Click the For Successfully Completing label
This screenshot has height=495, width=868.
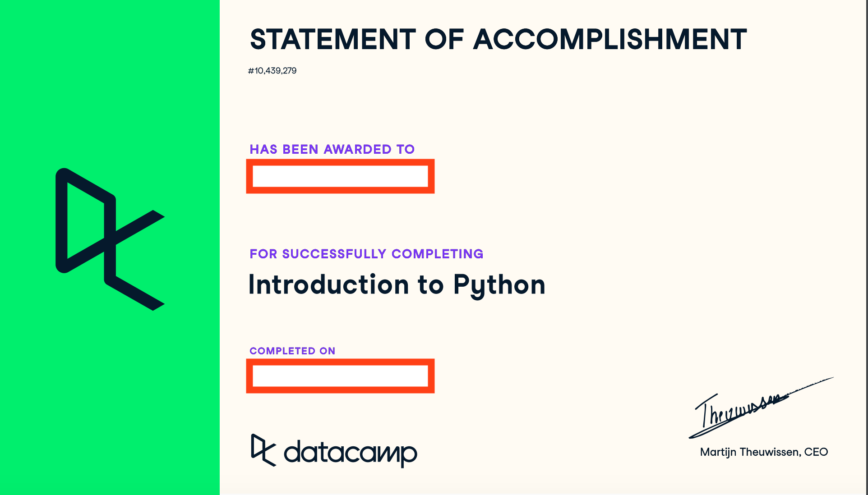click(366, 254)
